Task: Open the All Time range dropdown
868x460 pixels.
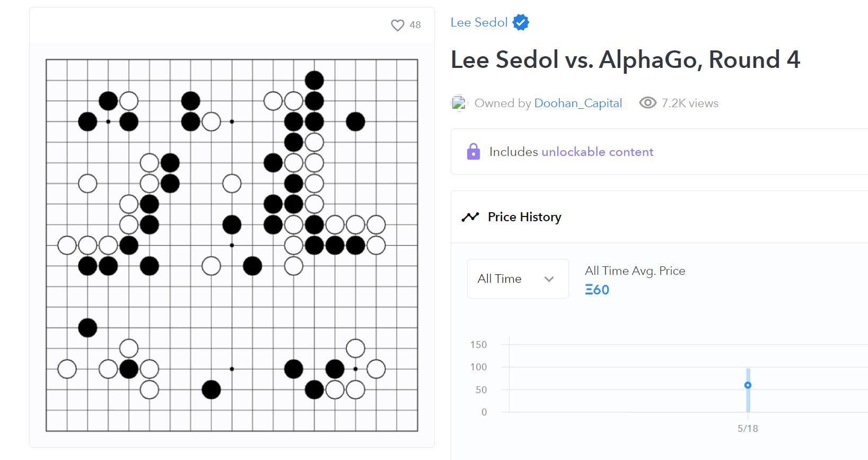Action: pyautogui.click(x=517, y=279)
